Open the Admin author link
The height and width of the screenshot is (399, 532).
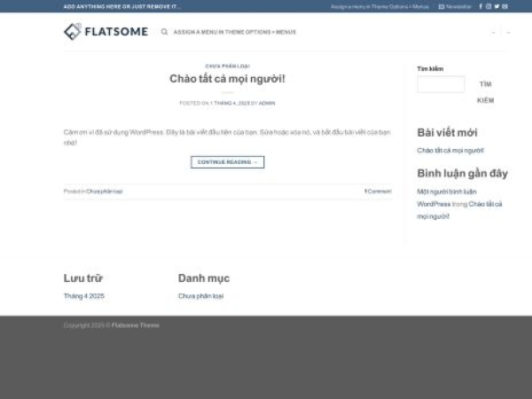click(x=267, y=103)
